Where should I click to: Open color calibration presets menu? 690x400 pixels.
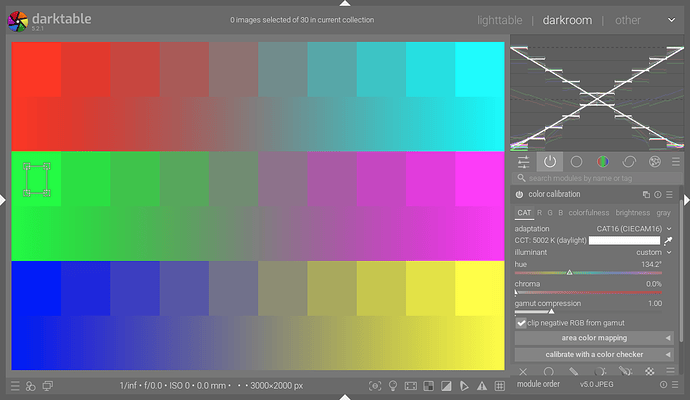[672, 194]
